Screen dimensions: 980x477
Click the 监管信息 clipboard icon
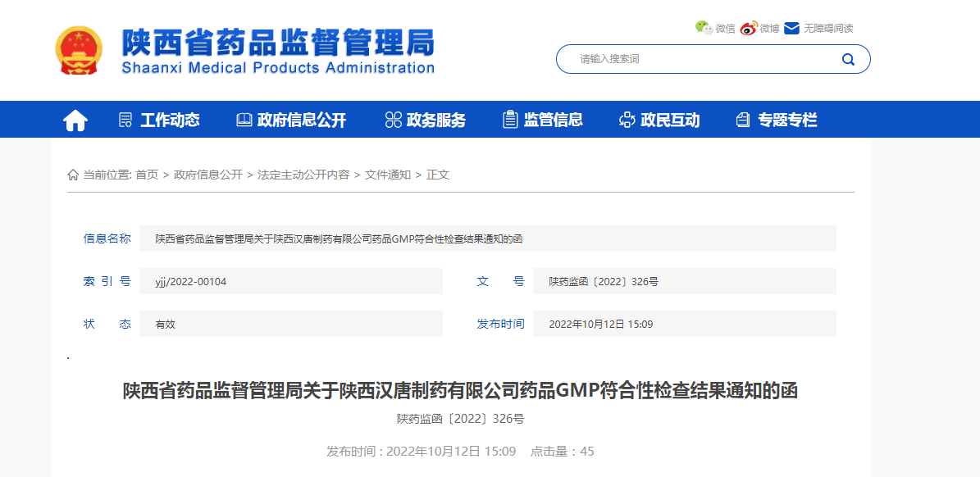point(510,120)
